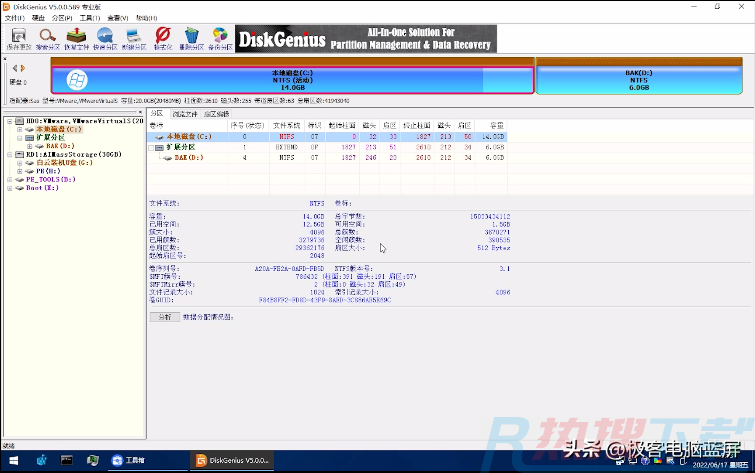Open the 帮助(H) menu
Viewport: 755px width, 473px height.
point(146,18)
